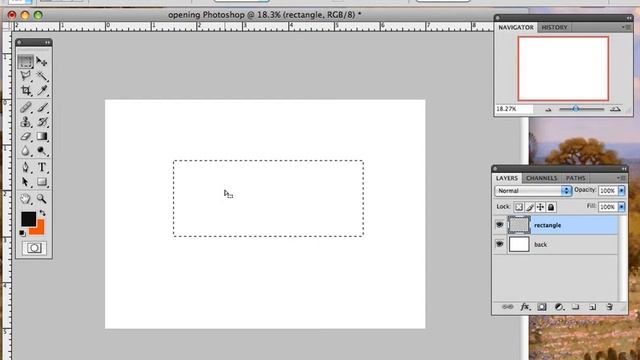Select the Type tool
Screen dimensions: 640x360
point(42,167)
